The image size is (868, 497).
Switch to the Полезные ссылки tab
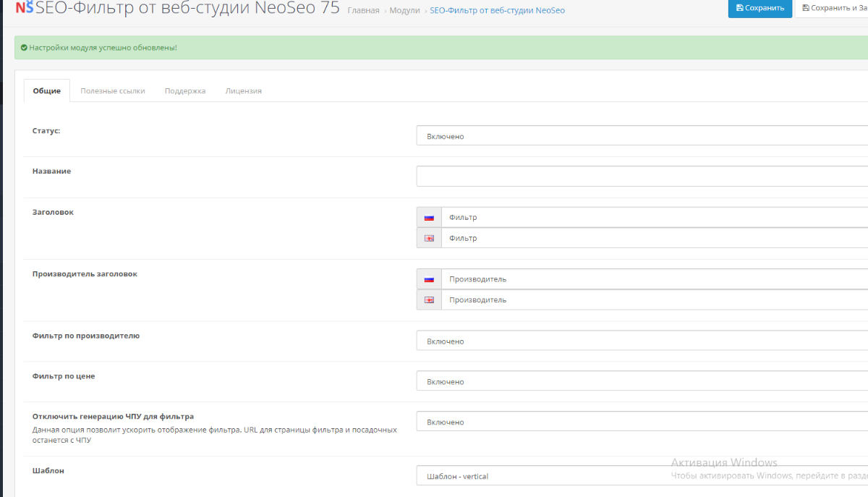tap(113, 91)
